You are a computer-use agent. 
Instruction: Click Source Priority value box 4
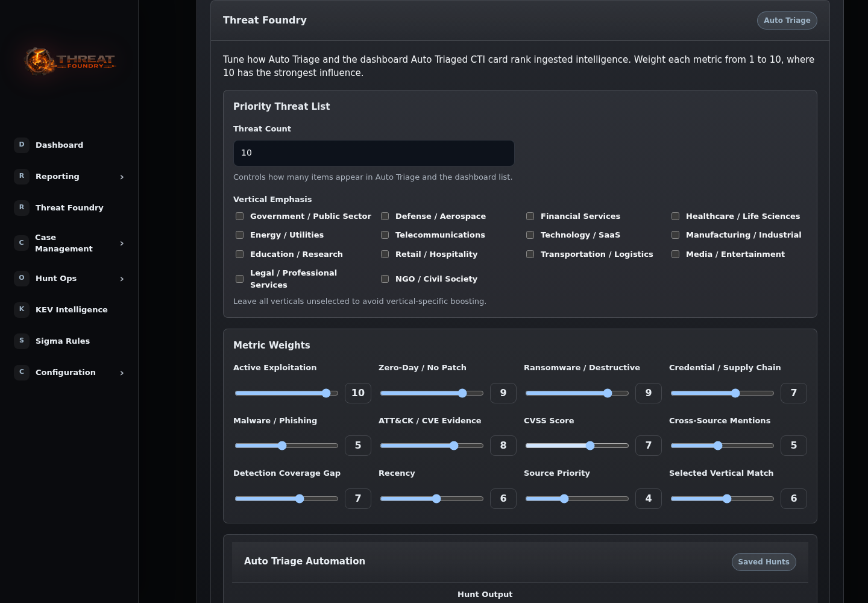pos(649,499)
